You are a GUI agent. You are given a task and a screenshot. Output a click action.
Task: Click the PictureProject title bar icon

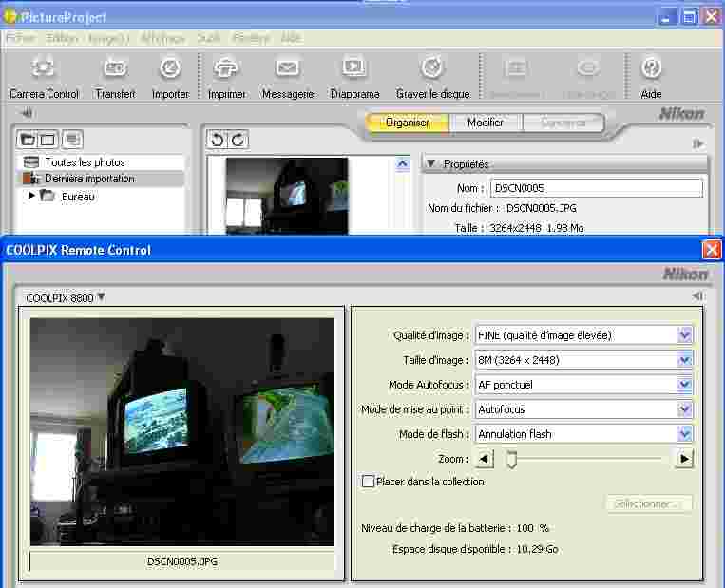tap(10, 16)
